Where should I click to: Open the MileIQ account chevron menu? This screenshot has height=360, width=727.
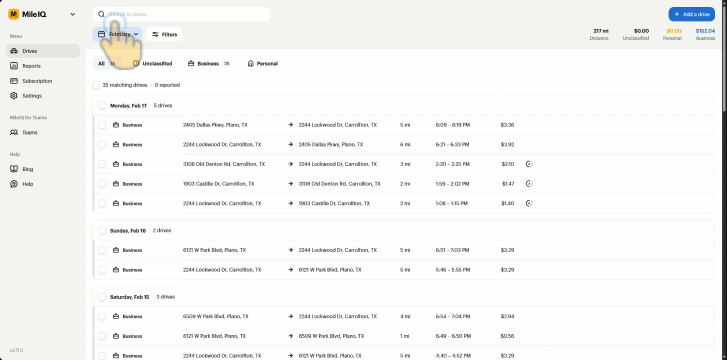tap(73, 14)
